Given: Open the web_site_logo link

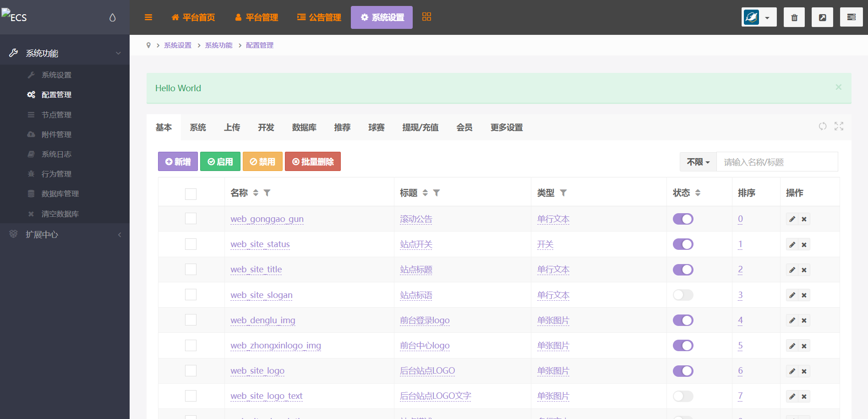Looking at the screenshot, I should (x=257, y=371).
